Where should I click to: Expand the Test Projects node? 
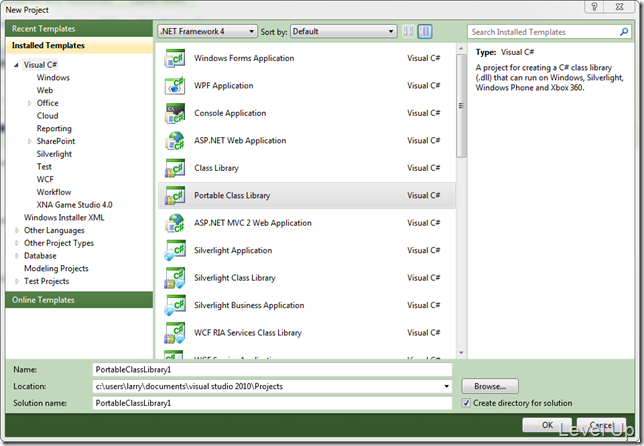[x=17, y=281]
